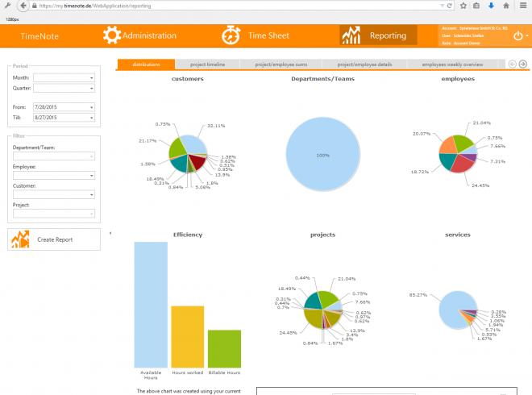Open the browser hamburger menu
The width and height of the screenshot is (532, 395).
click(x=522, y=6)
